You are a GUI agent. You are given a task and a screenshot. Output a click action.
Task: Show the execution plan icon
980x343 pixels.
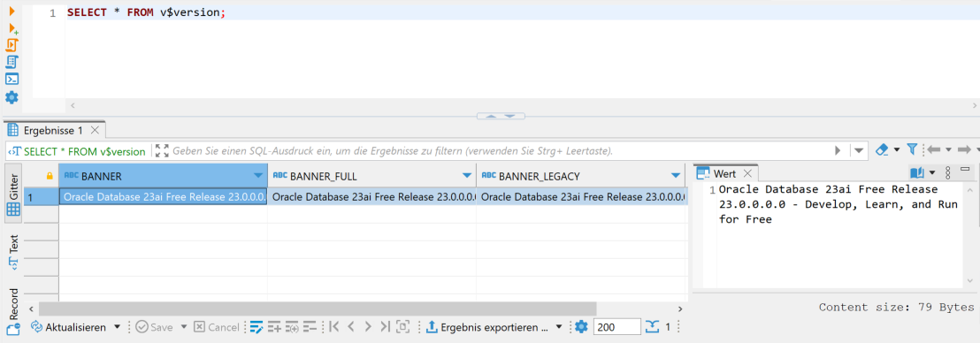click(x=11, y=62)
